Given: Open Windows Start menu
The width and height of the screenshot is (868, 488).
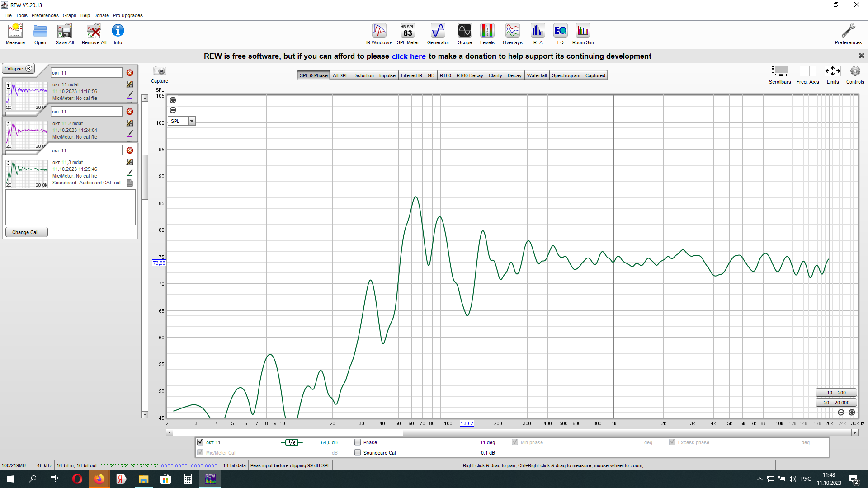Looking at the screenshot, I should [x=11, y=479].
